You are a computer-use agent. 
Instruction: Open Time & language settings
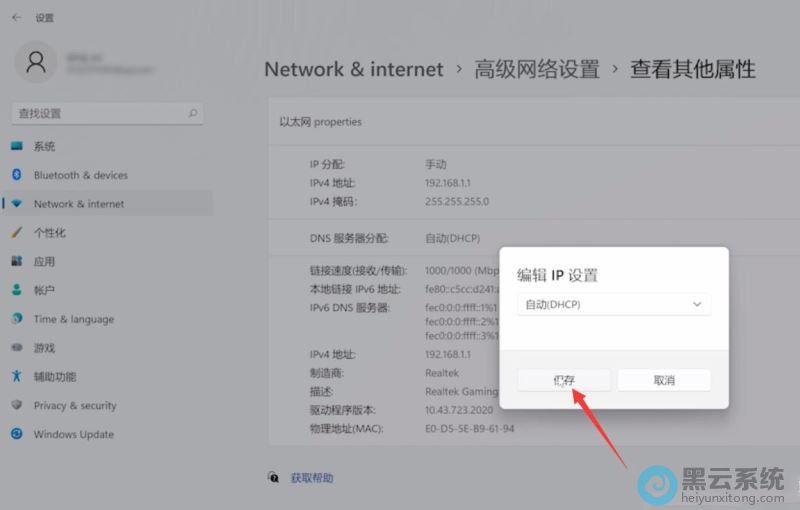click(73, 319)
